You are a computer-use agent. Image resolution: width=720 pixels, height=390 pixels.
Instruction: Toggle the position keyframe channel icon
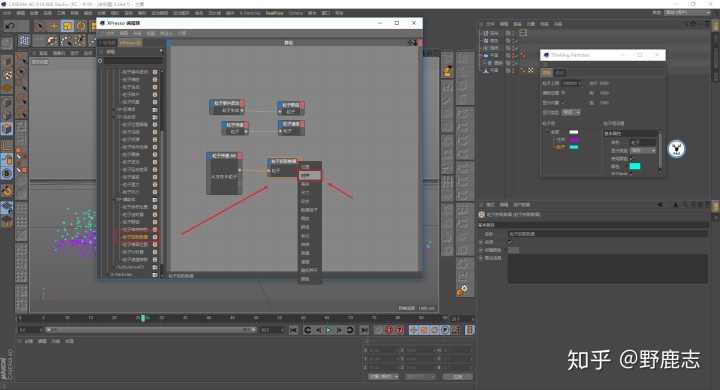(x=414, y=330)
